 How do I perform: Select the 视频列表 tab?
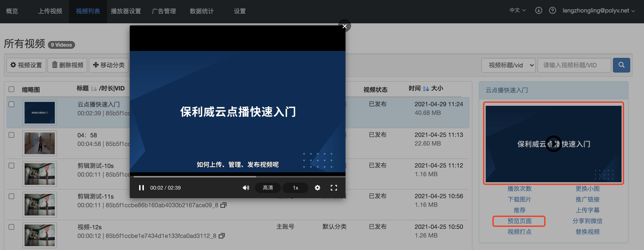(88, 11)
